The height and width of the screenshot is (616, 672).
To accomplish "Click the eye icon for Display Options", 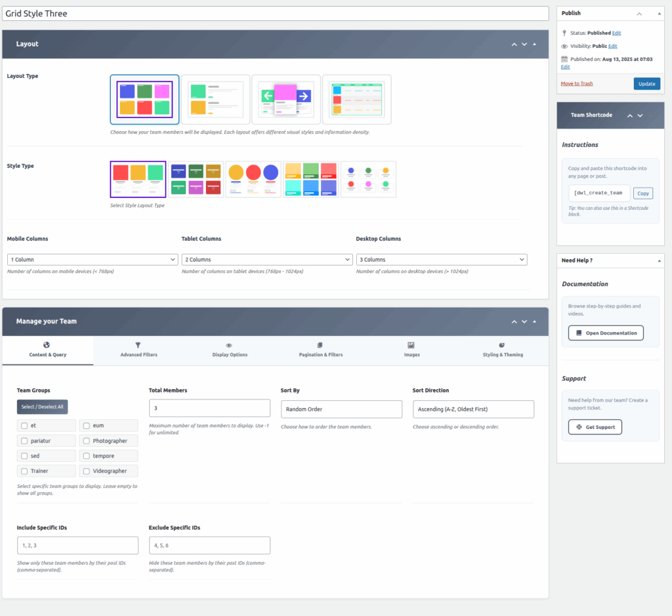I will [229, 345].
